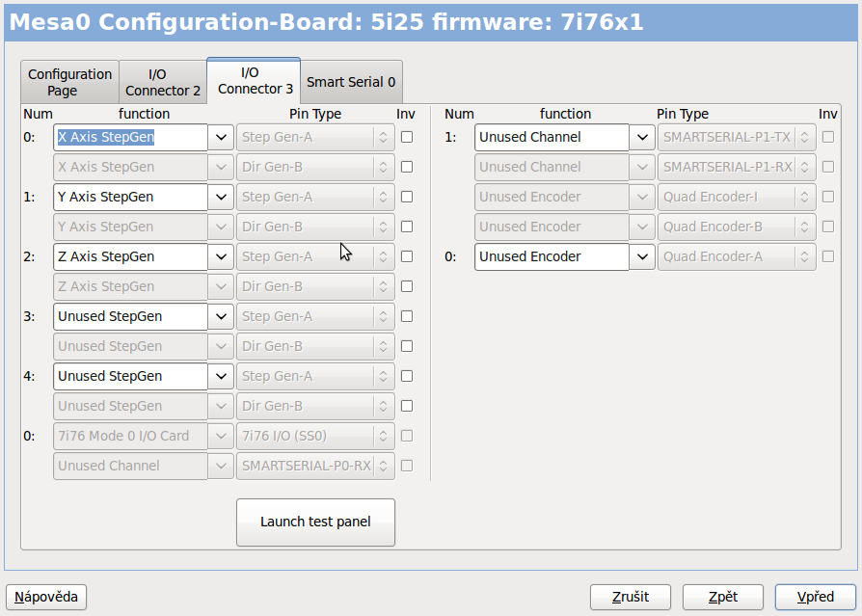Go back with the Zpět button
Image resolution: width=862 pixels, height=616 pixels.
[x=722, y=598]
